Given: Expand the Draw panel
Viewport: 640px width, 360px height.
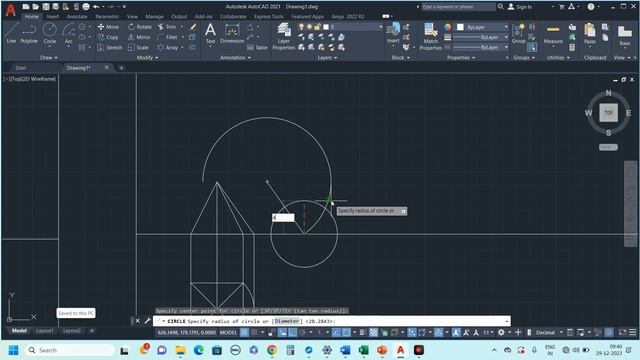Looking at the screenshot, I should 49,58.
